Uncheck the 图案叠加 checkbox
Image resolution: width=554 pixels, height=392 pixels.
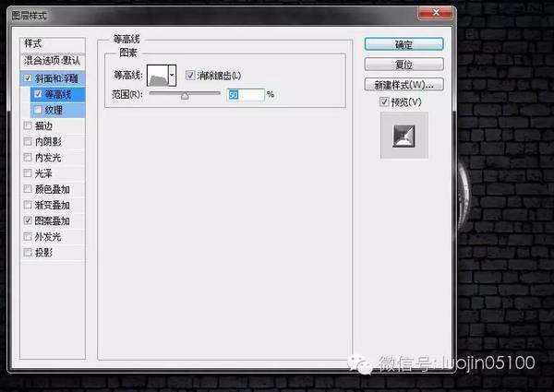tap(28, 220)
